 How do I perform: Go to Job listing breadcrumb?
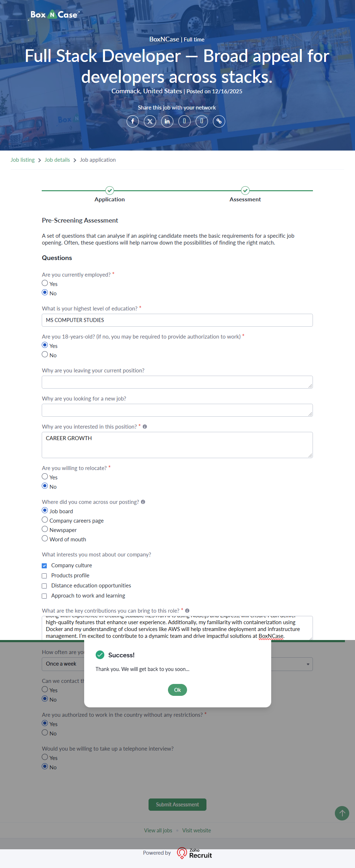pyautogui.click(x=23, y=160)
